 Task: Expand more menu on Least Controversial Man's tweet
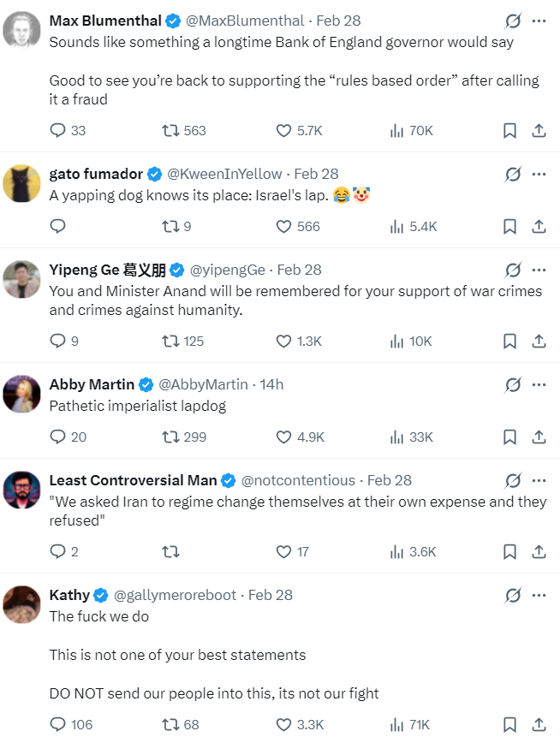point(539,480)
